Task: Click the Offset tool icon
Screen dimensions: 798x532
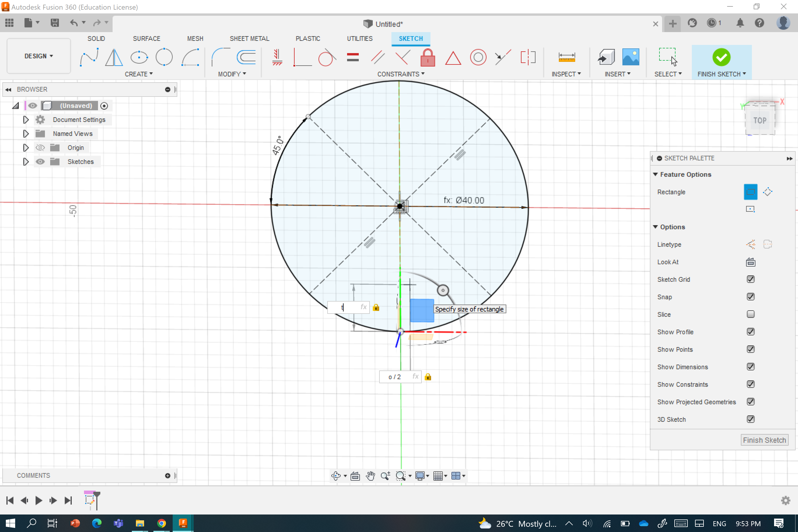Action: (x=246, y=57)
